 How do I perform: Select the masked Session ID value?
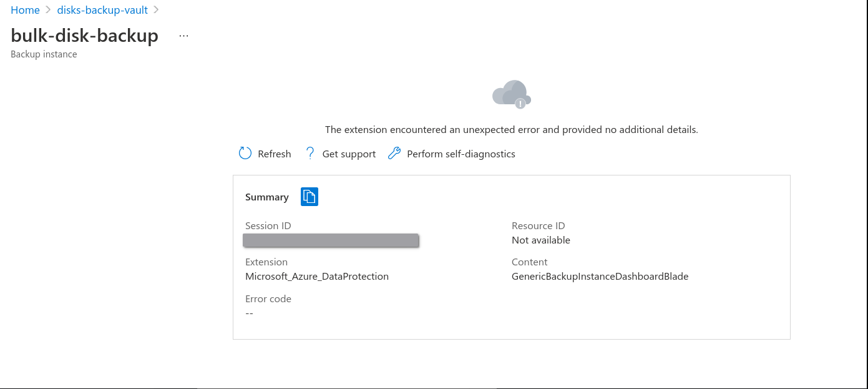(331, 240)
